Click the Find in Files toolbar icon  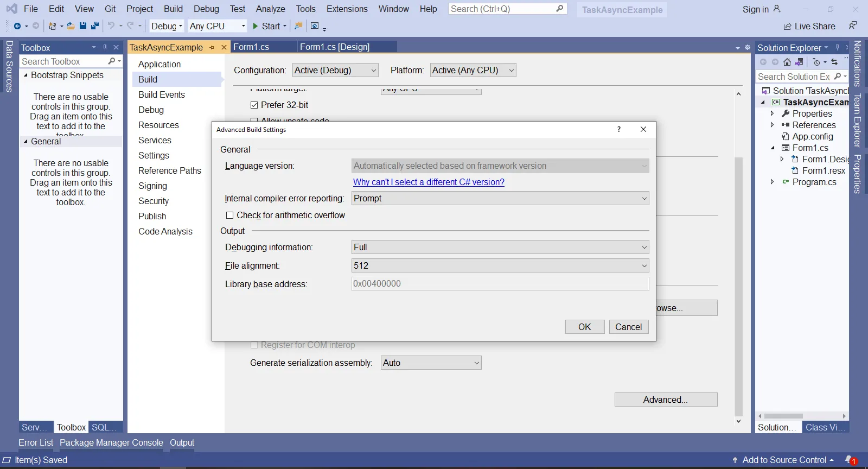298,26
